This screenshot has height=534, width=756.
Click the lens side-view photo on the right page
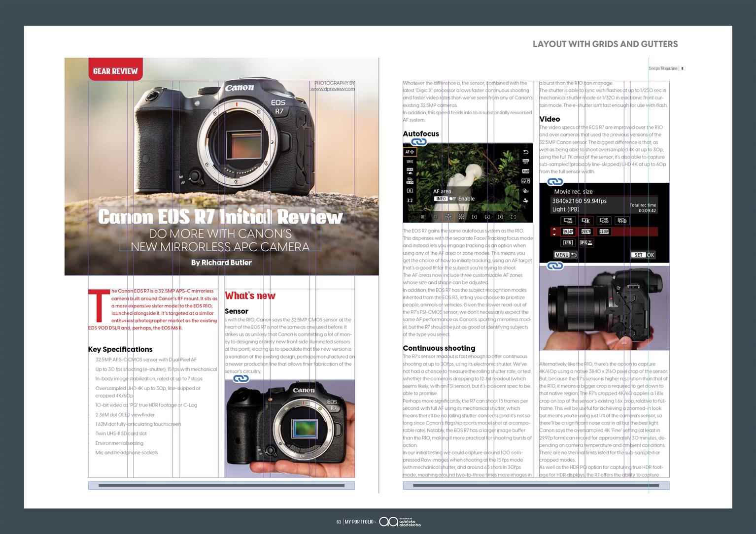(604, 308)
